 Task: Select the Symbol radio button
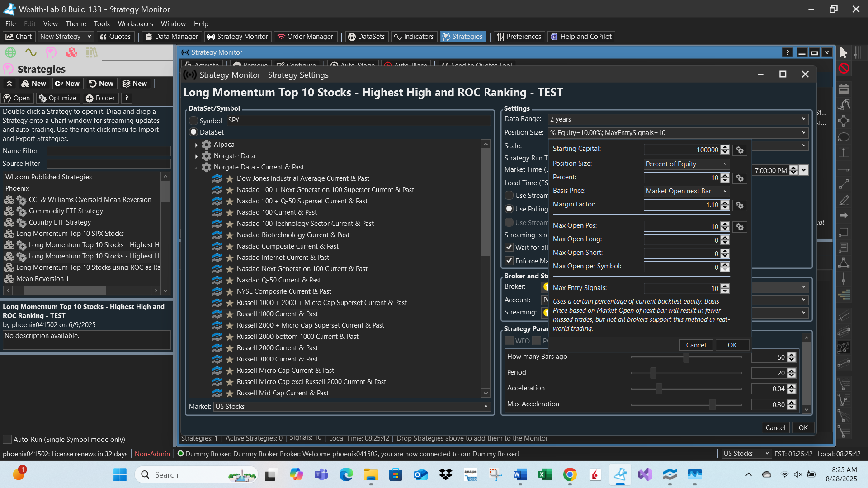coord(193,121)
